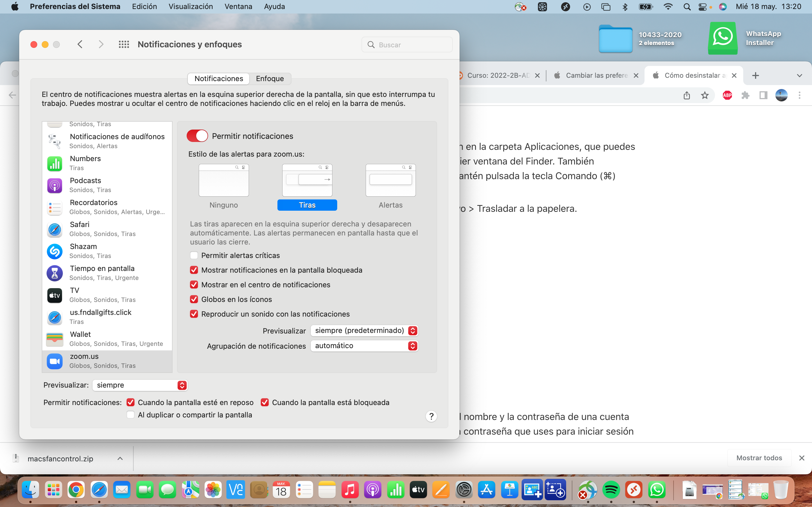This screenshot has height=507, width=812.
Task: Go back with toolbar back arrow
Action: tap(80, 44)
